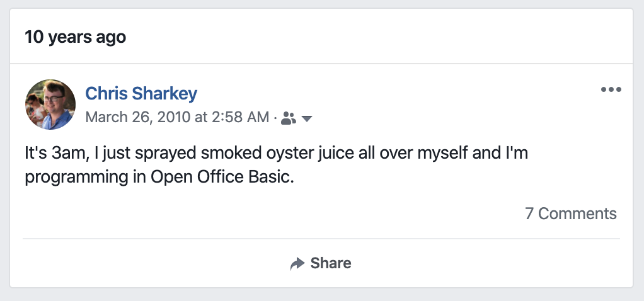Click the word "Comments" beside the count

click(x=577, y=213)
